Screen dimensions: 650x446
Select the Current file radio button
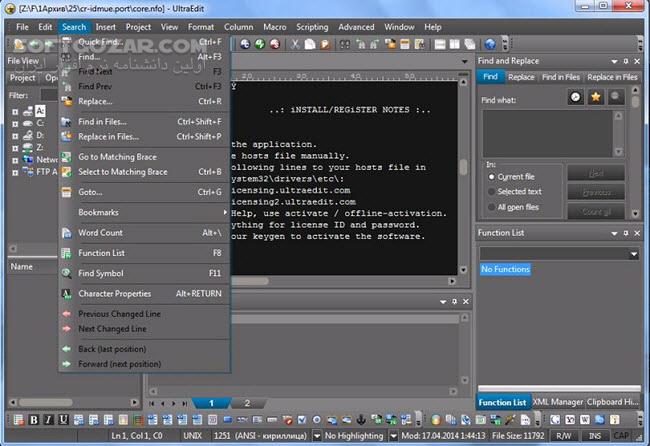point(492,177)
